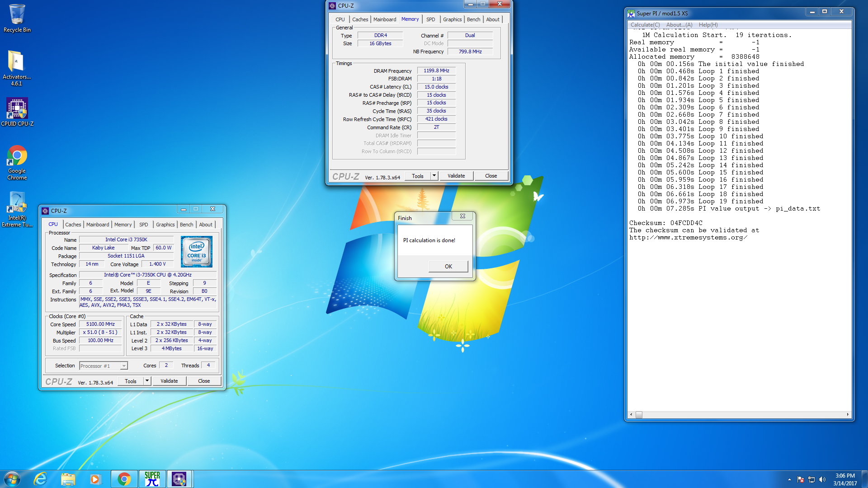Click the Windows Start orb
868x488 pixels.
click(12, 479)
